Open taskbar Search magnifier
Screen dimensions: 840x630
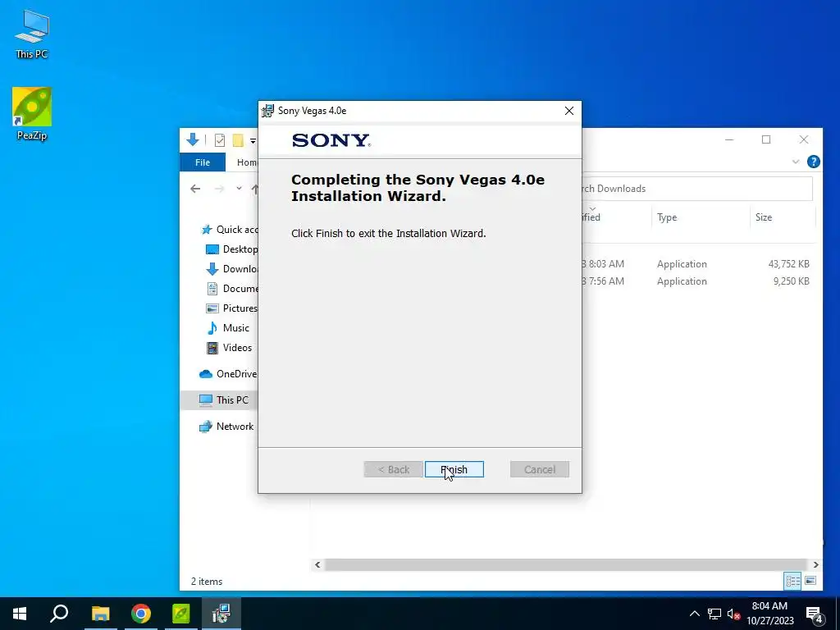(59, 614)
